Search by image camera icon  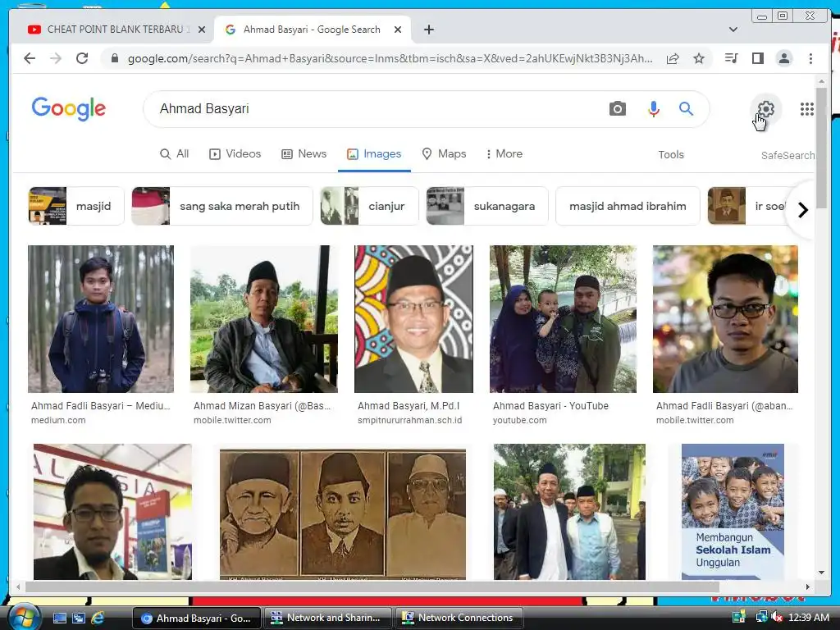[x=617, y=109]
